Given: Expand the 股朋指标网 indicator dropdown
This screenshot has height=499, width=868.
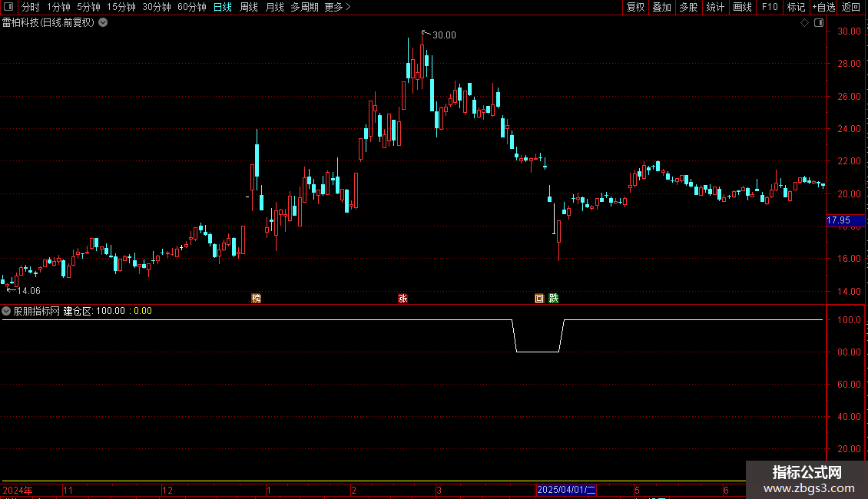Looking at the screenshot, I should [x=6, y=311].
